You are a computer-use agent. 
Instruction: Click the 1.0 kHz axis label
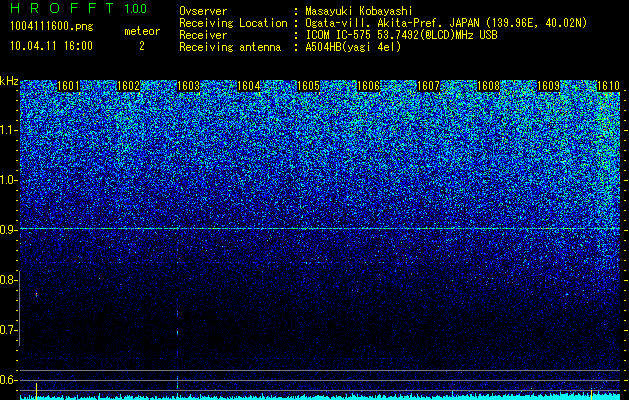(7, 180)
